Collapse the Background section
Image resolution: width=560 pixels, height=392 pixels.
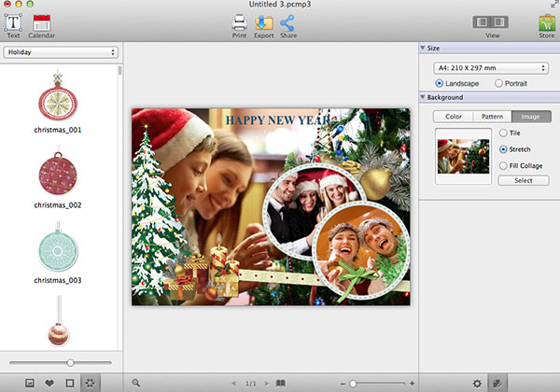point(424,97)
